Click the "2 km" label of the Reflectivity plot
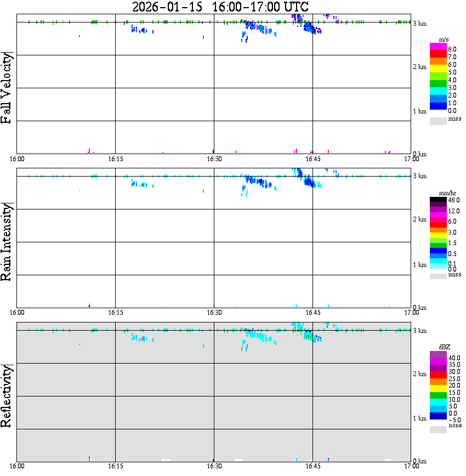The image size is (466, 476). tap(419, 374)
